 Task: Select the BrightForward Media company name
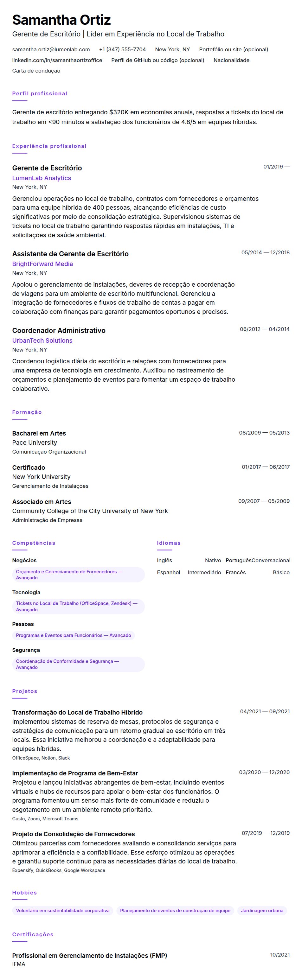pyautogui.click(x=42, y=264)
